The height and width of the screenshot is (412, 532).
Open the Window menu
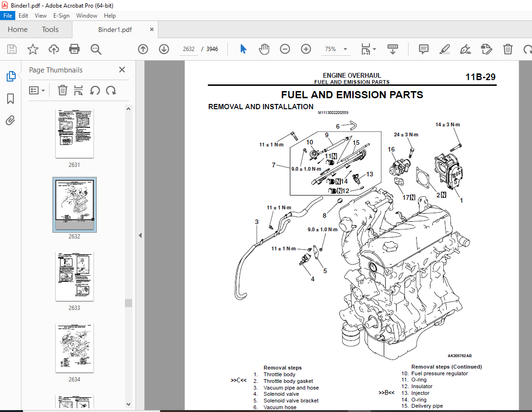tap(86, 16)
